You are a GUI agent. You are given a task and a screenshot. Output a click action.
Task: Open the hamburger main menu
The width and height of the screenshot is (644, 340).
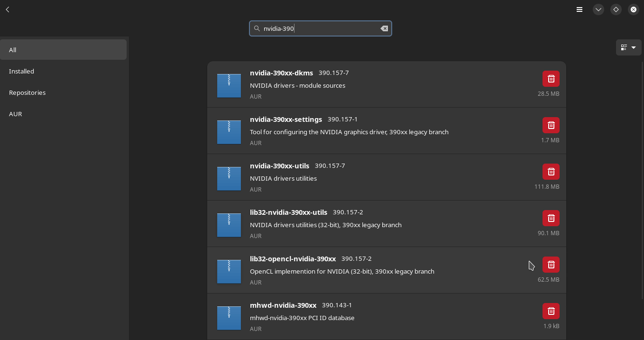coord(580,9)
